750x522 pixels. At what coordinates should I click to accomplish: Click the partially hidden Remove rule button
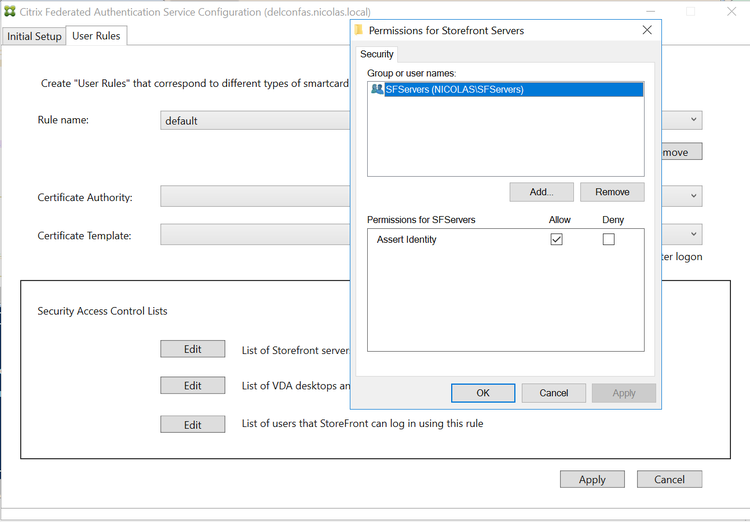click(x=682, y=152)
